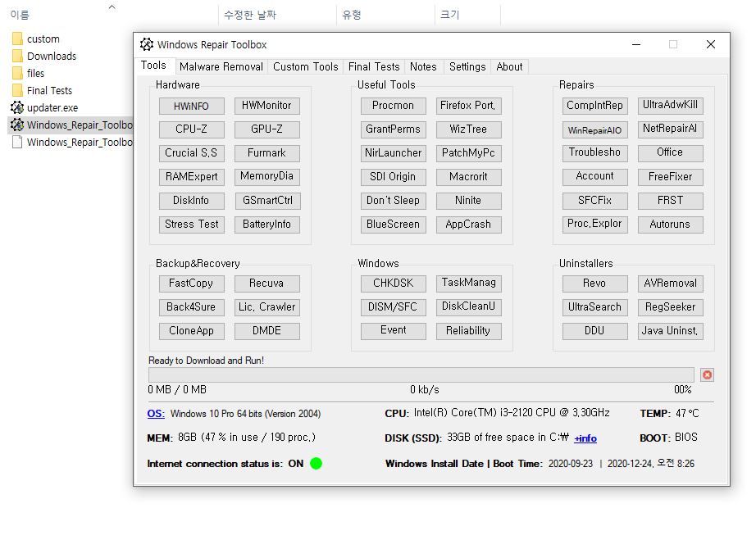Go to the Final Tests tab
The image size is (756, 549).
pyautogui.click(x=374, y=66)
